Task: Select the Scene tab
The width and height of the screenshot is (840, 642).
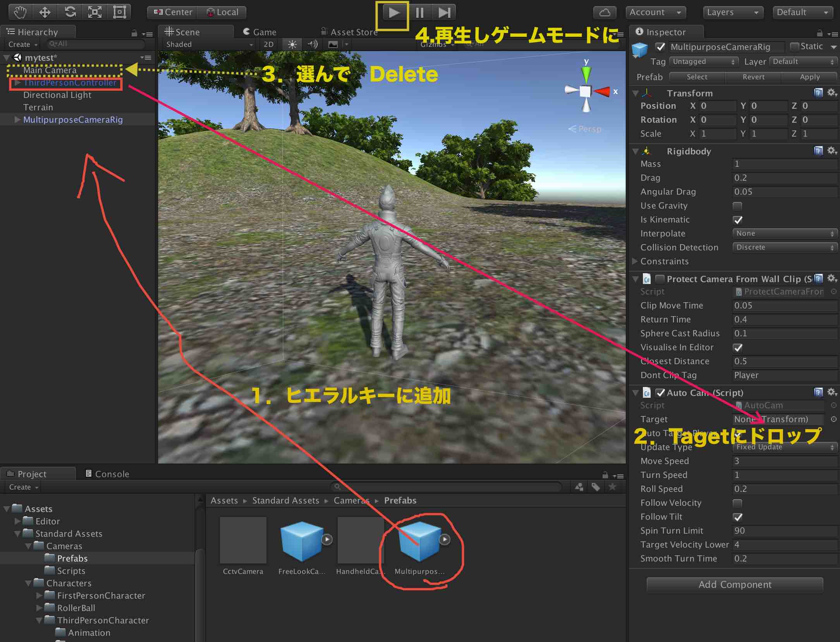Action: pos(196,32)
